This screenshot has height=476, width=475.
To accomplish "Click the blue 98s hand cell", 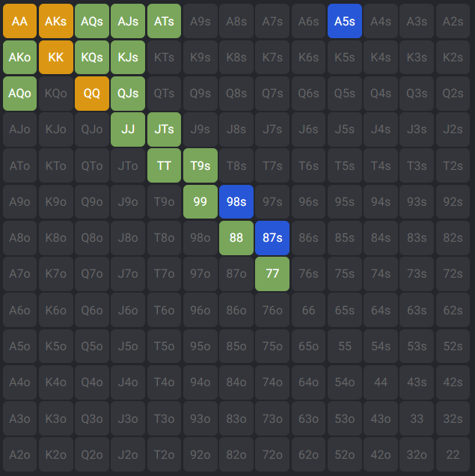I will 236,201.
